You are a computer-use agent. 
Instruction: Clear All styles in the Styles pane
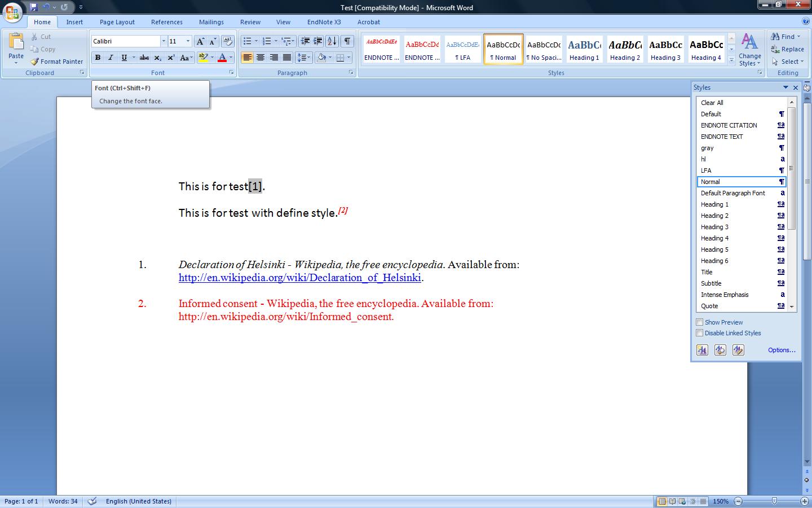(712, 102)
